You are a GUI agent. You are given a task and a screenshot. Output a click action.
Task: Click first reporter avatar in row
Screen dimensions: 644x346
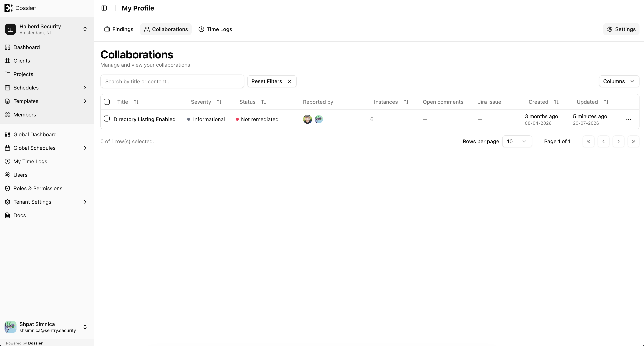point(308,119)
